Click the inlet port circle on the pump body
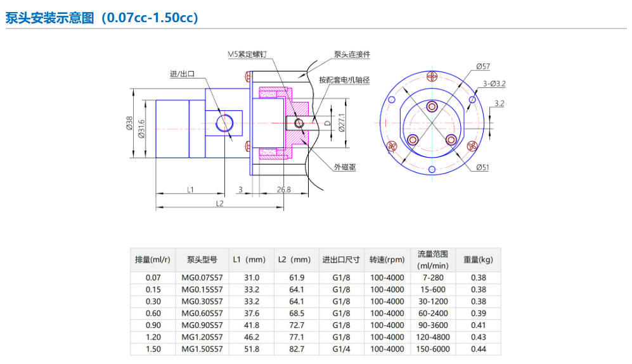This screenshot has width=632, height=364. (224, 123)
